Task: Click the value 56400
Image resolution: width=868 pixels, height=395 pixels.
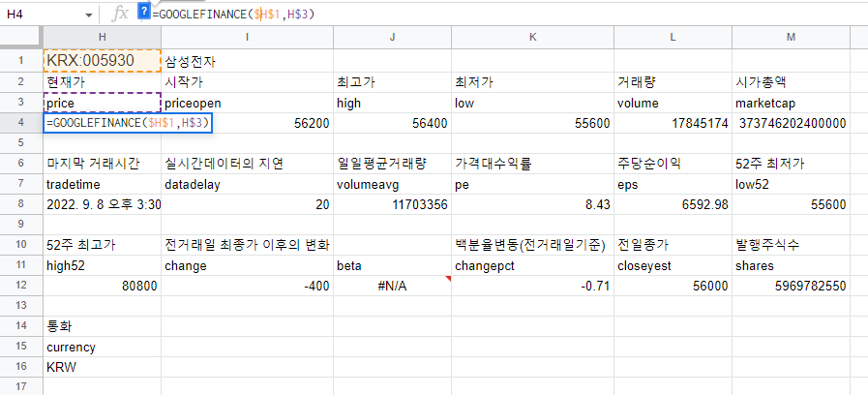Action: [x=430, y=123]
